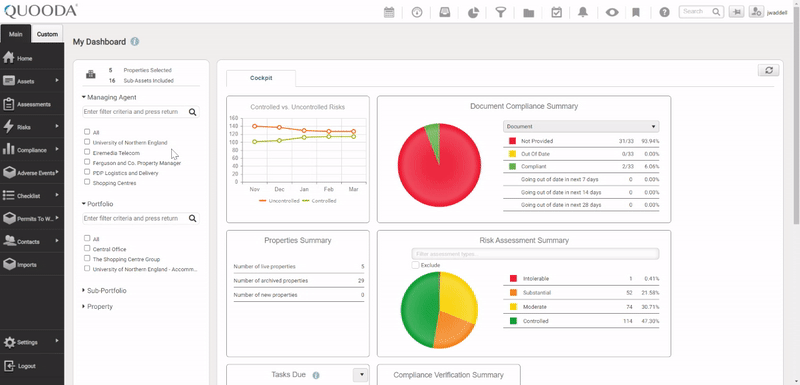The height and width of the screenshot is (385, 800).
Task: Open the help question mark icon
Action: tap(664, 12)
